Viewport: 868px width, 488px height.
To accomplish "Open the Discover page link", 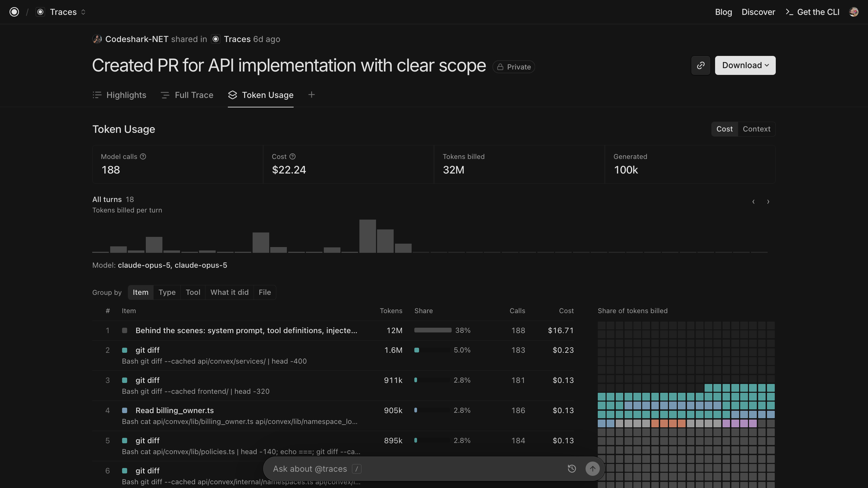I will tap(758, 12).
